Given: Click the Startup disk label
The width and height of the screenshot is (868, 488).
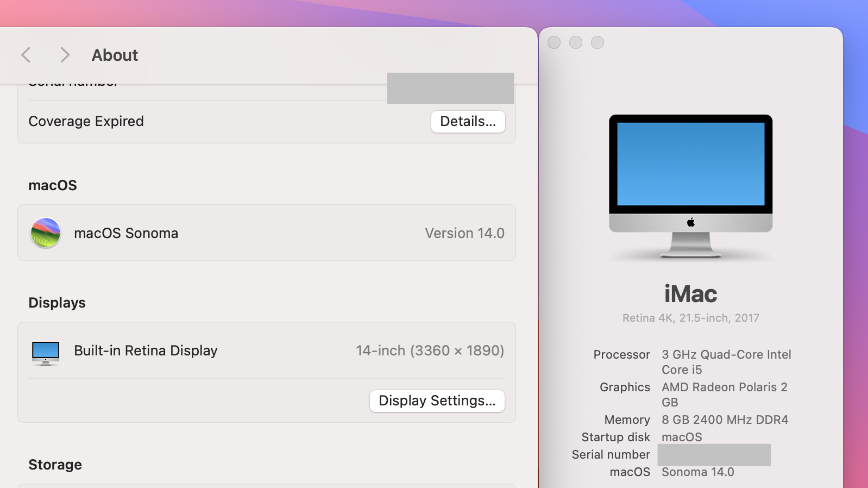Looking at the screenshot, I should [615, 437].
